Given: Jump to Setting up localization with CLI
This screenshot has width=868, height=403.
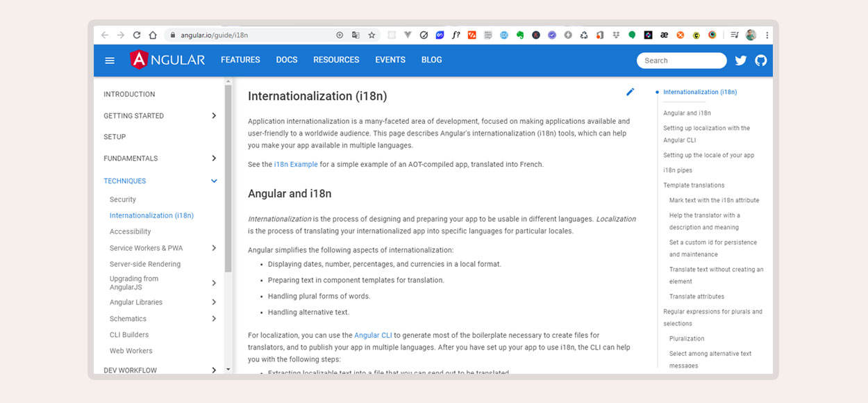Looking at the screenshot, I should click(x=707, y=134).
